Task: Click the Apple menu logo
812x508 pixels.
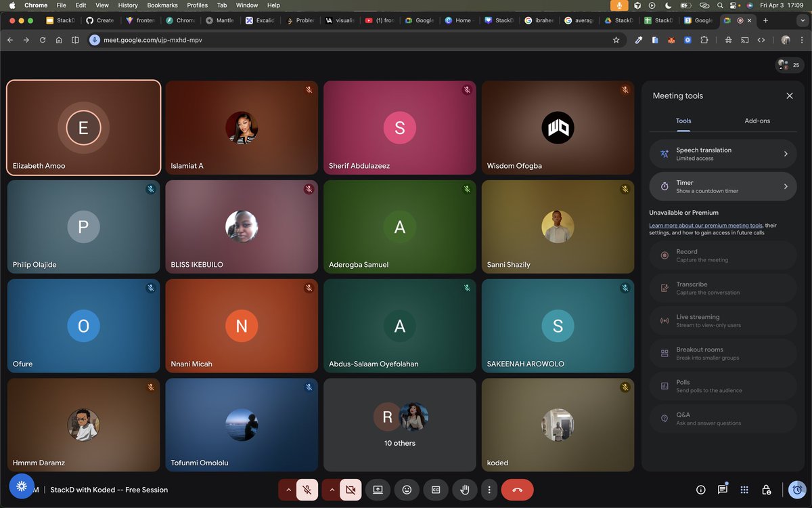Action: pyautogui.click(x=12, y=5)
